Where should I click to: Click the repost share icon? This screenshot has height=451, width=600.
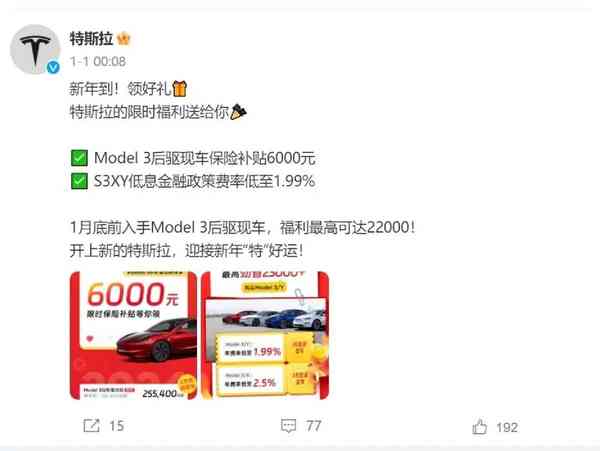click(x=91, y=425)
